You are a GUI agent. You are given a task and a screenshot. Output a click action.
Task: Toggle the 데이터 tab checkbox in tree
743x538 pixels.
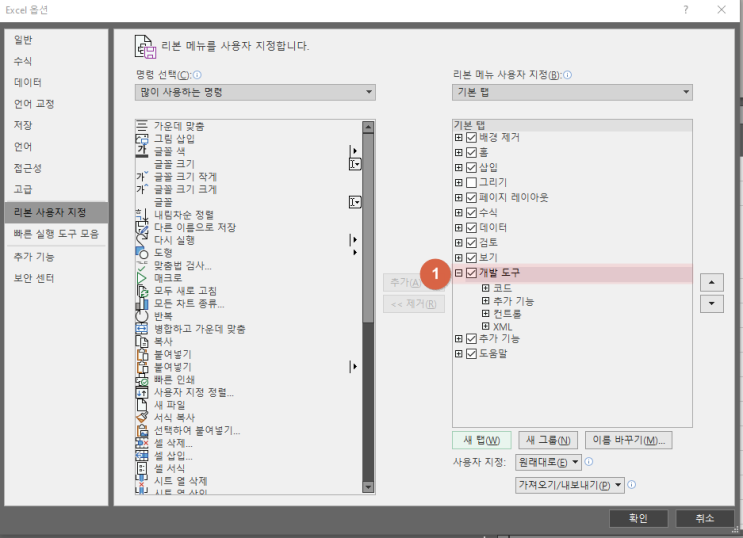point(471,228)
